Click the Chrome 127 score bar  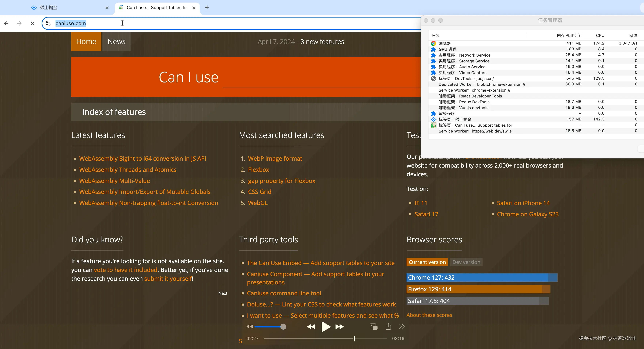pyautogui.click(x=482, y=278)
